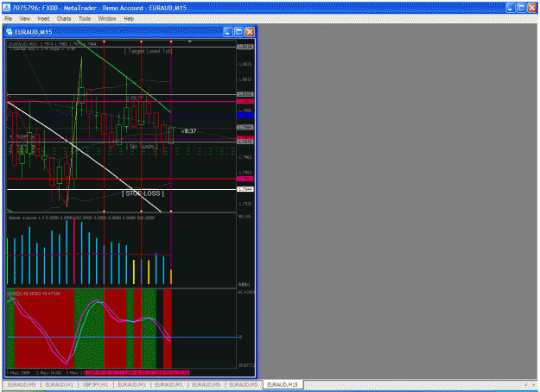Open the Help menu
540x392 pixels.
tap(129, 19)
